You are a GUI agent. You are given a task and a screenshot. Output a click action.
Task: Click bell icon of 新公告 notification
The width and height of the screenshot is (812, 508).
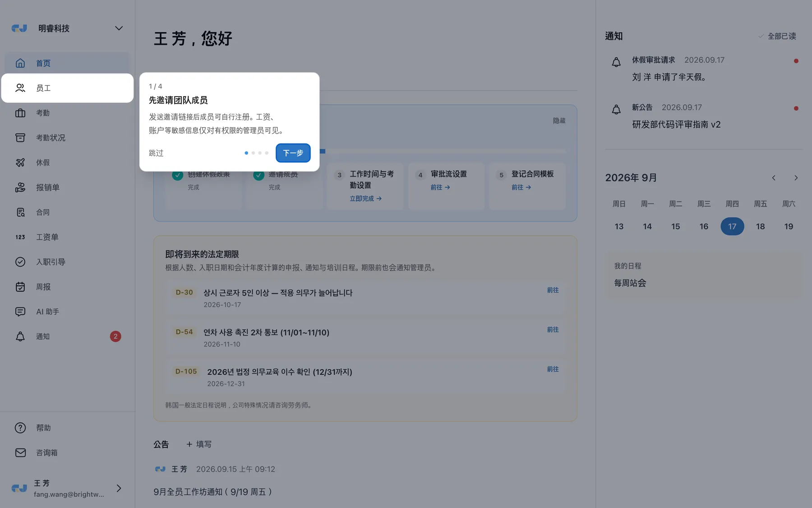616,109
